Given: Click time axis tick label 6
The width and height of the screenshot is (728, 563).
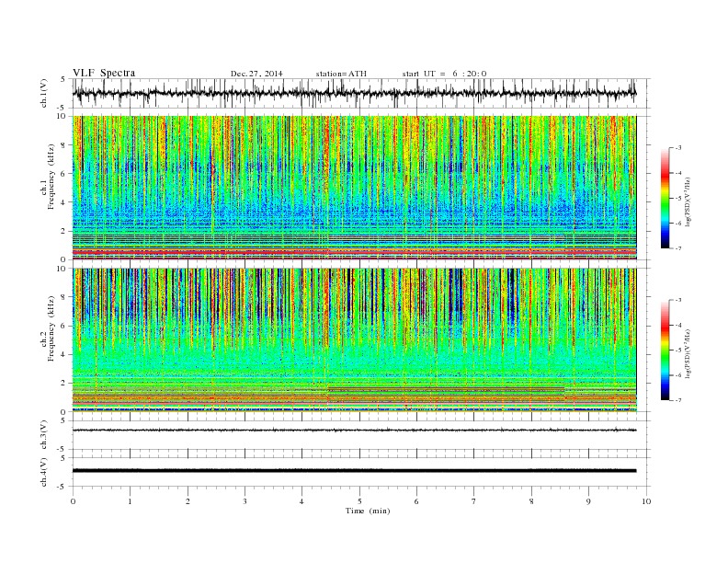Looking at the screenshot, I should pos(416,501).
